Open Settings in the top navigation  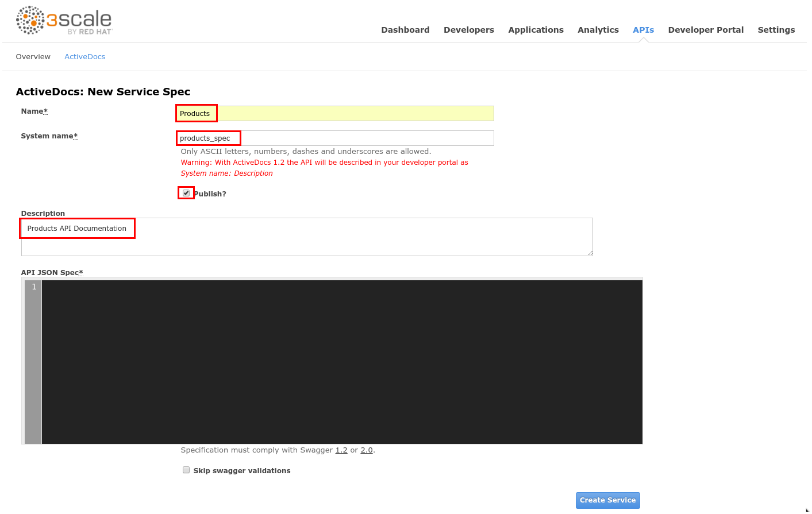pyautogui.click(x=776, y=30)
